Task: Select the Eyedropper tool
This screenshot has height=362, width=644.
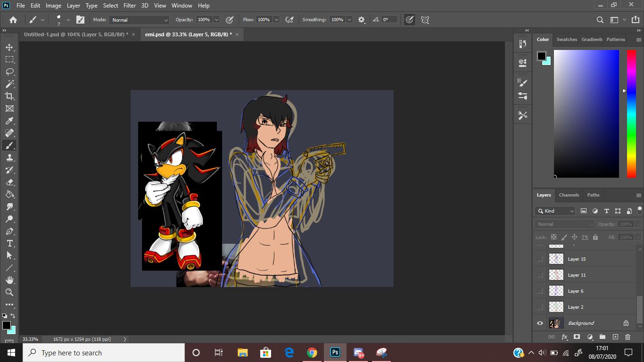Action: 9,121
